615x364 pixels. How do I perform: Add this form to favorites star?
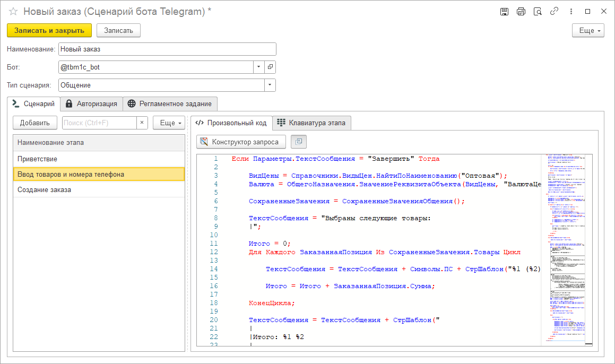(x=13, y=11)
